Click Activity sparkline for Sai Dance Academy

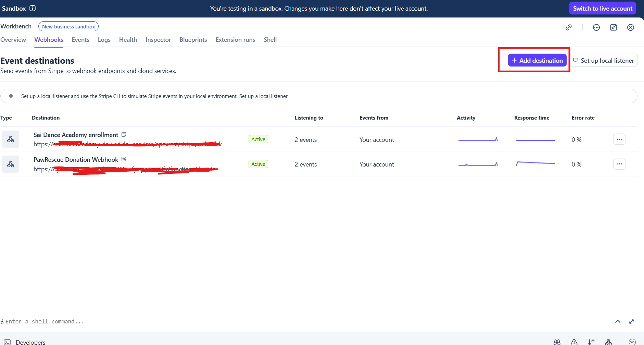point(478,139)
